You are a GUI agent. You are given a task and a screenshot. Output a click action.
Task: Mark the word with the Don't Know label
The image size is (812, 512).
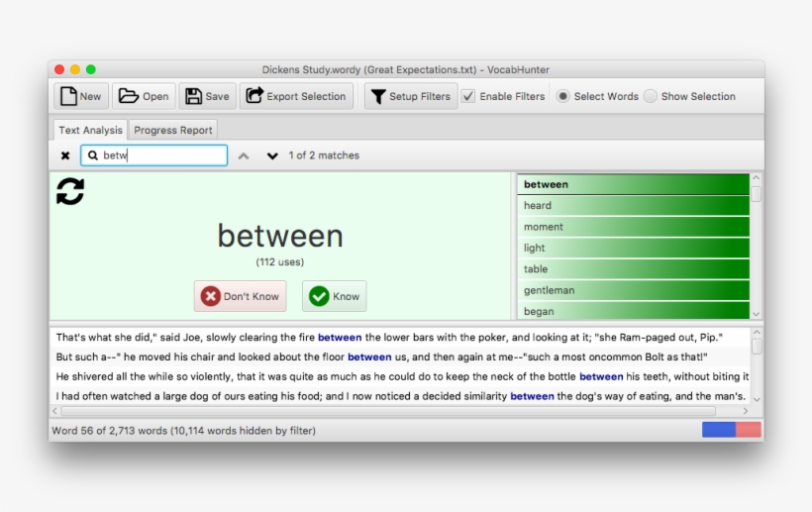(252, 296)
